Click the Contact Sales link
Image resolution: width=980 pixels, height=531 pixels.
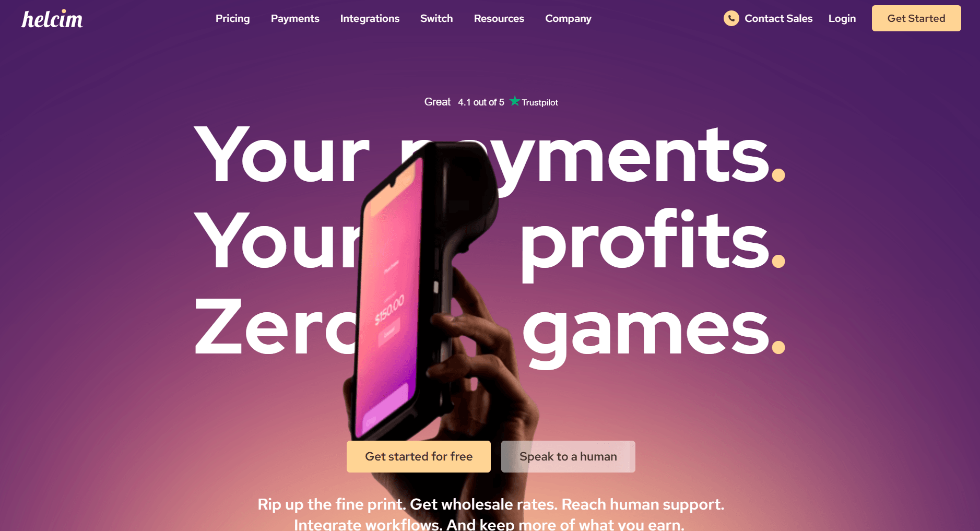pyautogui.click(x=778, y=18)
